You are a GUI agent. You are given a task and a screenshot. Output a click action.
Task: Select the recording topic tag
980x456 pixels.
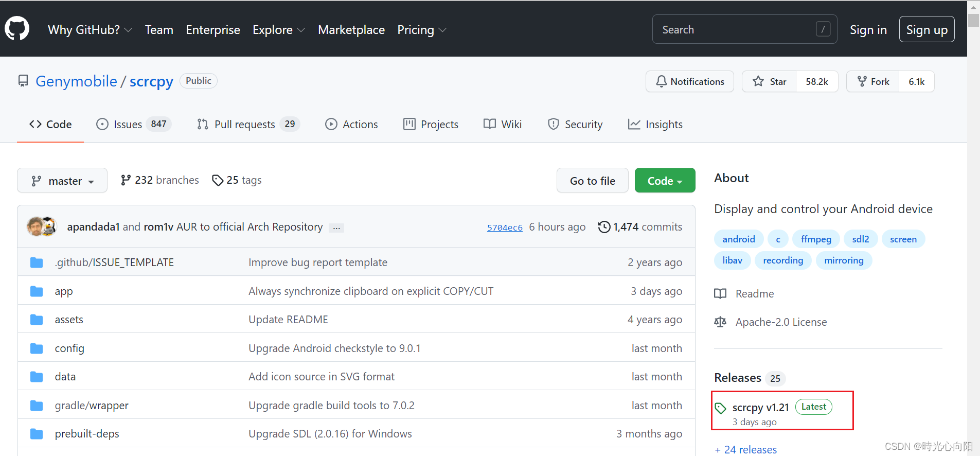(x=783, y=260)
